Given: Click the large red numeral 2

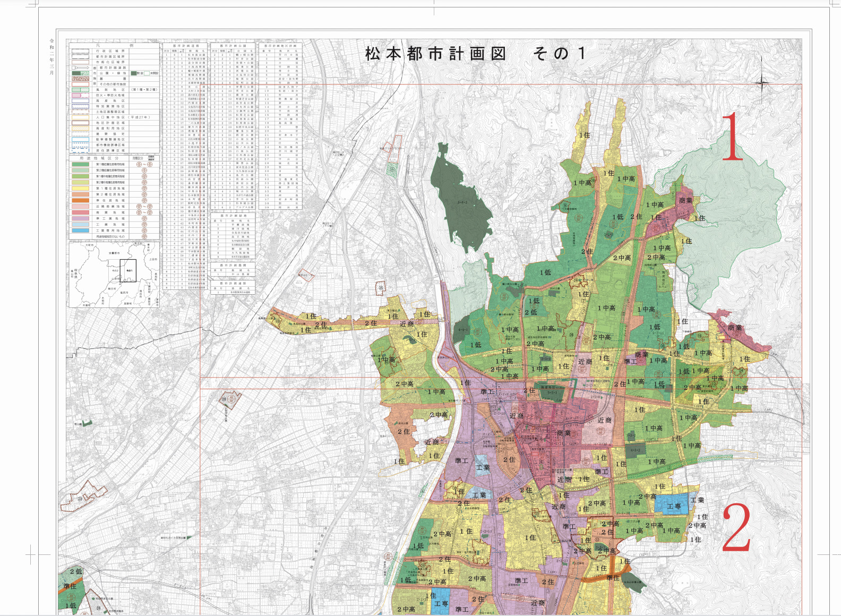Looking at the screenshot, I should tap(736, 528).
